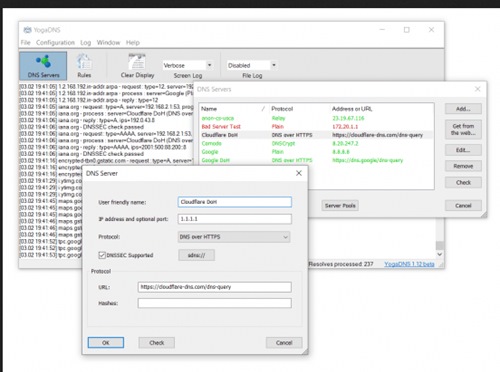Viewport: 500px width, 372px height.
Task: Open the Log menu
Action: point(85,43)
